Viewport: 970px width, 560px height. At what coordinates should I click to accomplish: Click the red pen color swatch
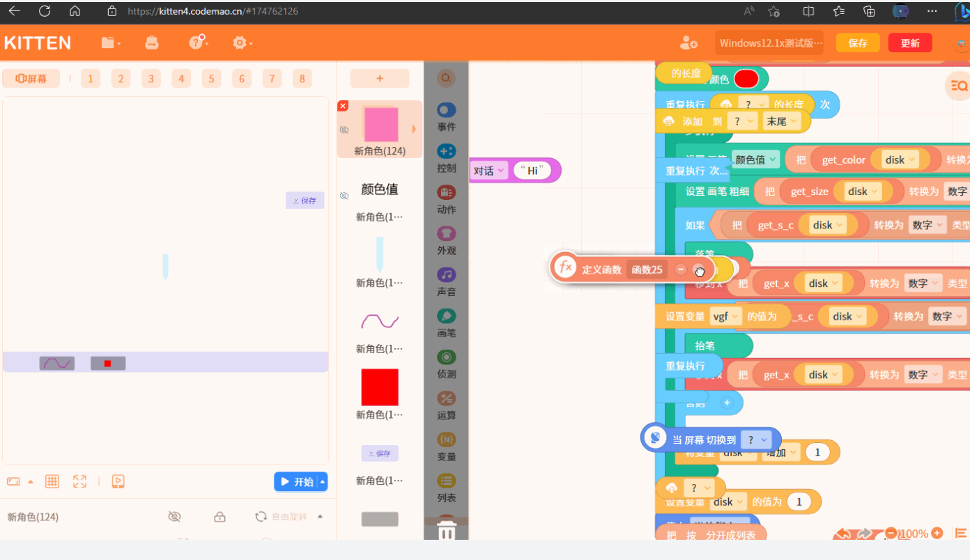coord(746,79)
